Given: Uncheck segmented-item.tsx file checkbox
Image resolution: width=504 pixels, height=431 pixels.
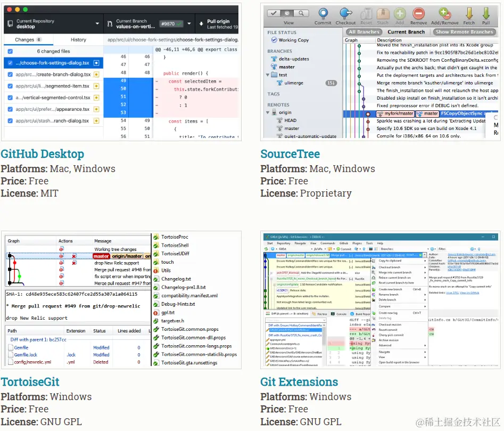Looking at the screenshot, I should point(10,86).
